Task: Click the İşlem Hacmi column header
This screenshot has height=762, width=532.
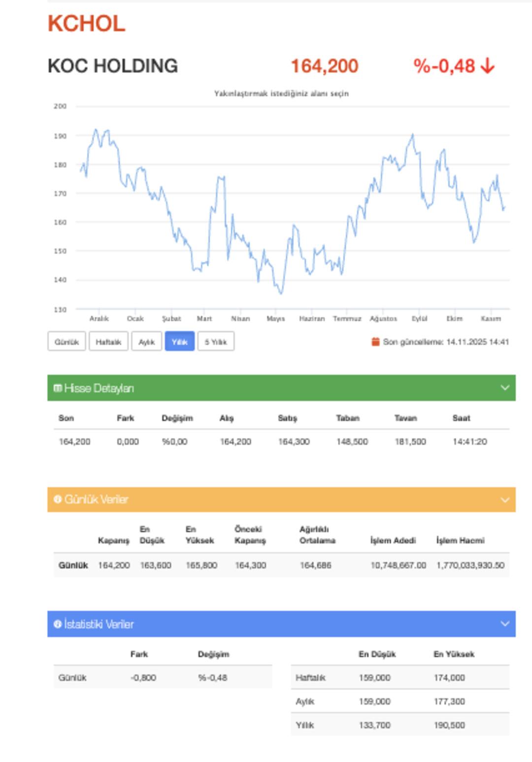Action: pos(460,540)
